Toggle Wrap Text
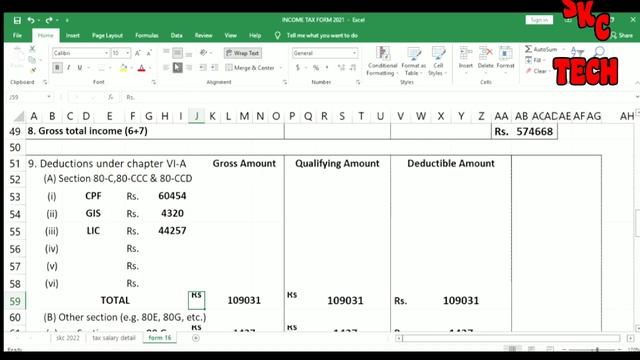Screen dimensions: 640x360 [x=243, y=53]
